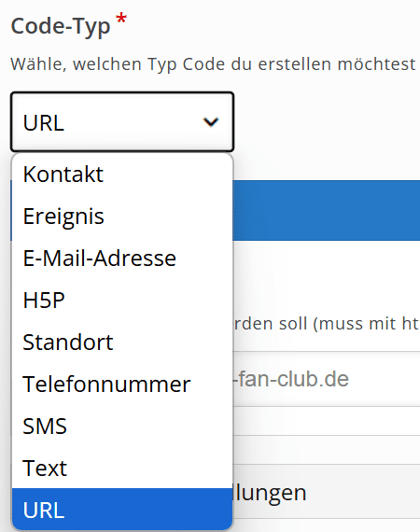Open the Code-Typ select box showing URL

pyautogui.click(x=122, y=121)
